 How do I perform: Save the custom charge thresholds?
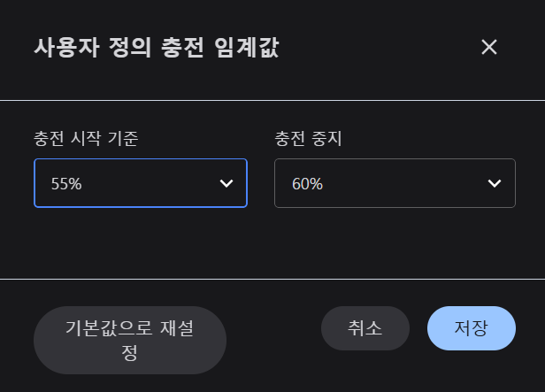click(x=471, y=328)
